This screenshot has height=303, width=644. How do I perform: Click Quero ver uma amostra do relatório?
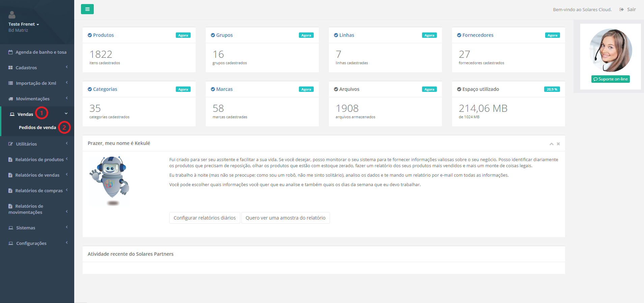click(285, 218)
